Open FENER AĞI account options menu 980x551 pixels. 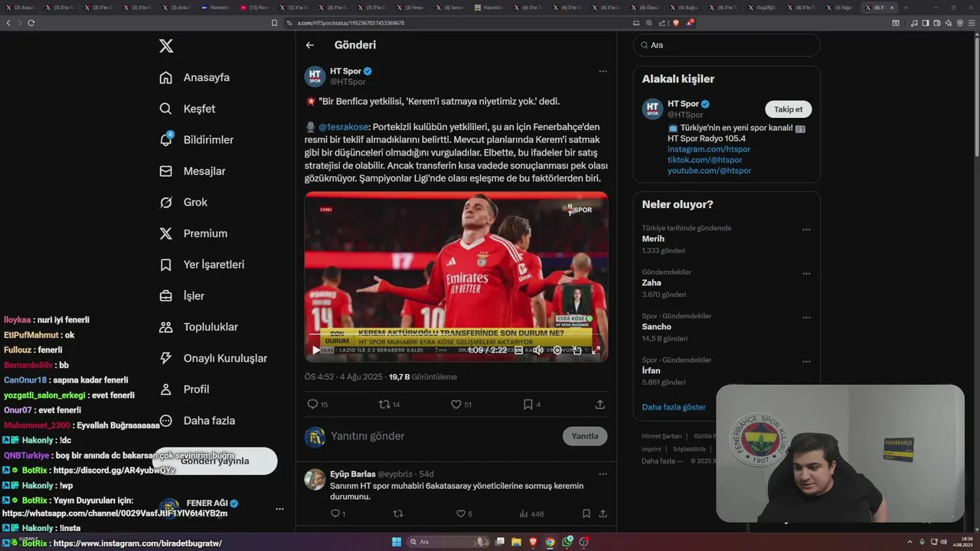[279, 508]
